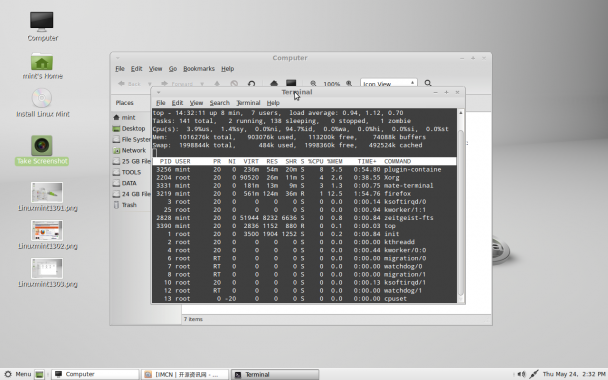Click the Search magnifier icon in toolbar
Viewport: 608px width, 380px height.
428,83
